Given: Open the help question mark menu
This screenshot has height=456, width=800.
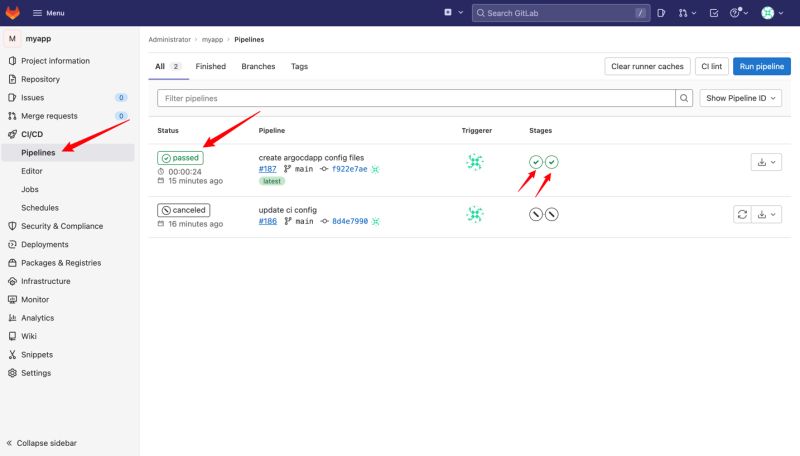Looking at the screenshot, I should (x=738, y=13).
